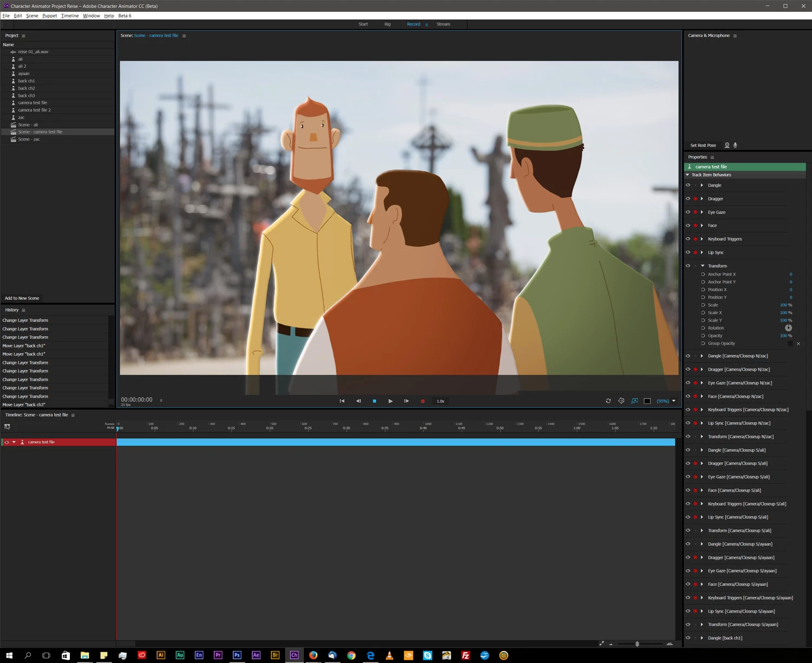Switch to the Start workspace tab

coord(363,24)
